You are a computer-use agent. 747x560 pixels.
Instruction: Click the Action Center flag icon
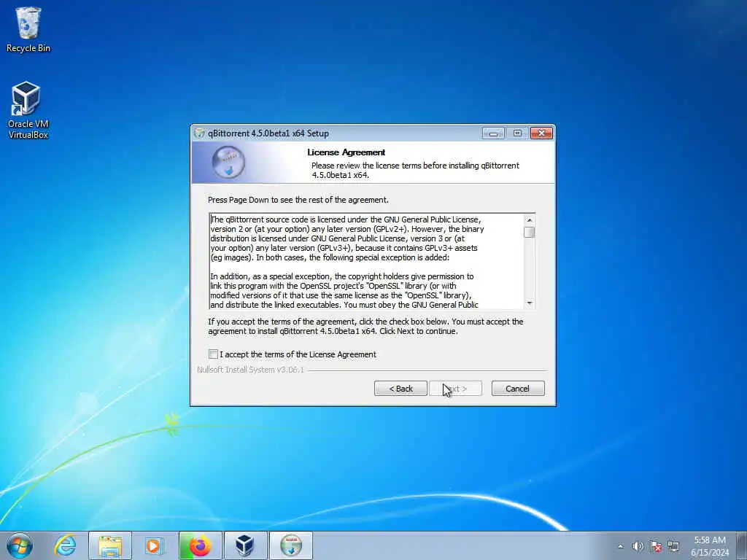pos(656,546)
